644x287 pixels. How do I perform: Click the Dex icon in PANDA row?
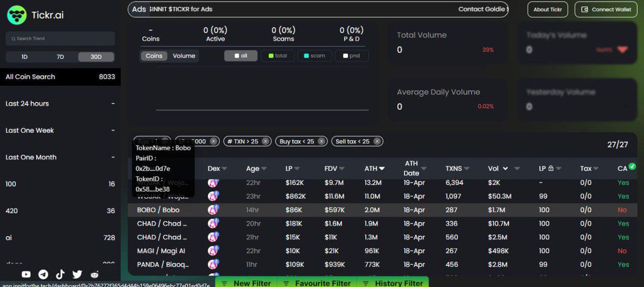click(213, 264)
